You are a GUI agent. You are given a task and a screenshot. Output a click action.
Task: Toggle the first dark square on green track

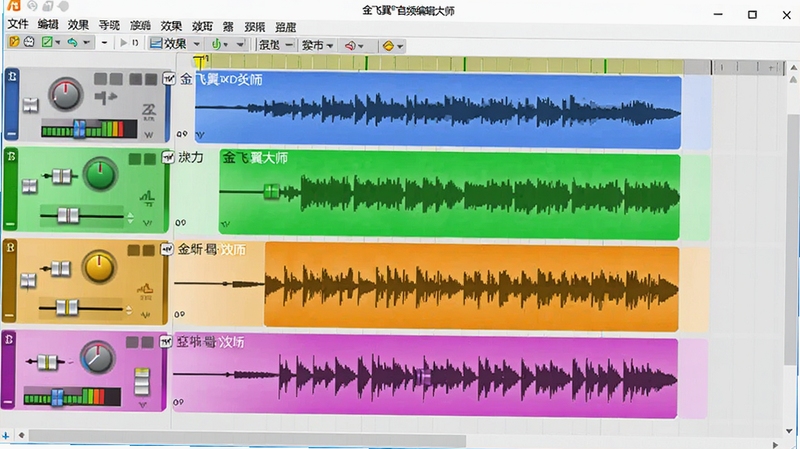[135, 159]
